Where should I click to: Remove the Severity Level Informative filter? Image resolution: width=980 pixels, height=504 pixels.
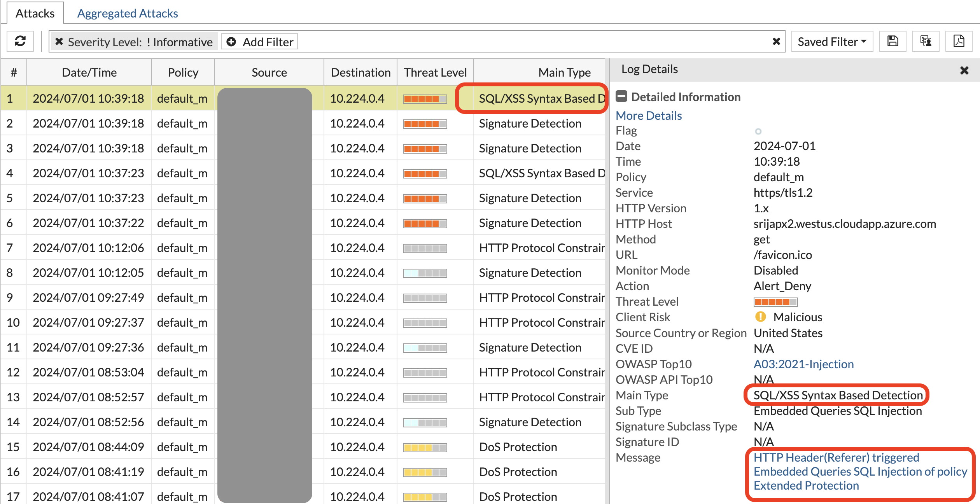tap(59, 42)
